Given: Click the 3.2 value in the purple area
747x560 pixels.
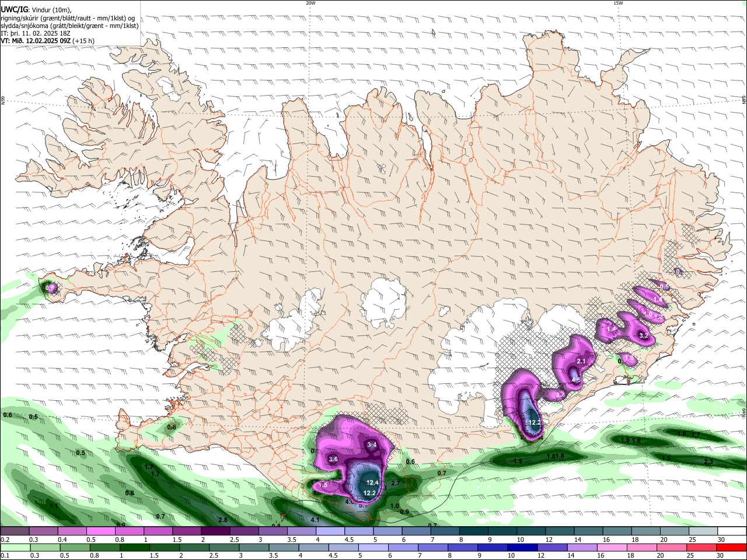Looking at the screenshot, I should click(644, 335).
